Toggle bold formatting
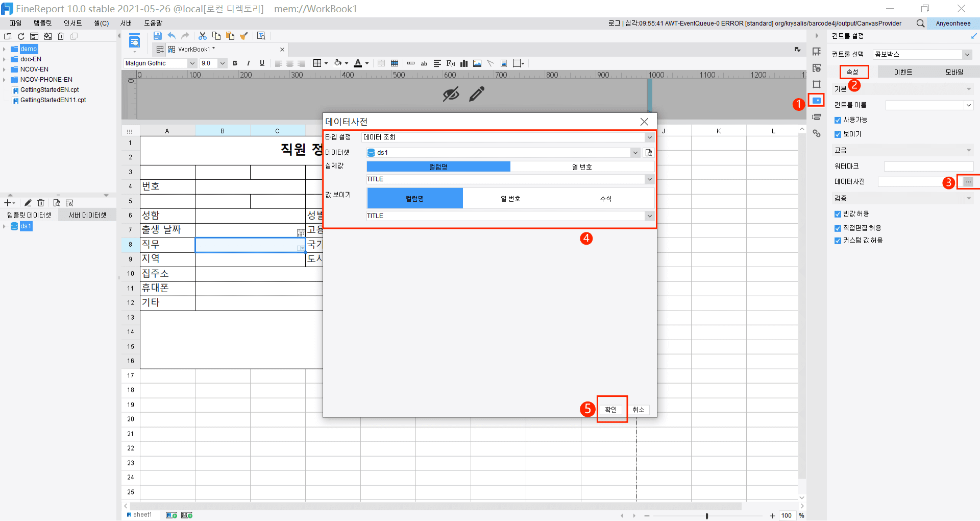Image resolution: width=980 pixels, height=521 pixels. (x=235, y=63)
